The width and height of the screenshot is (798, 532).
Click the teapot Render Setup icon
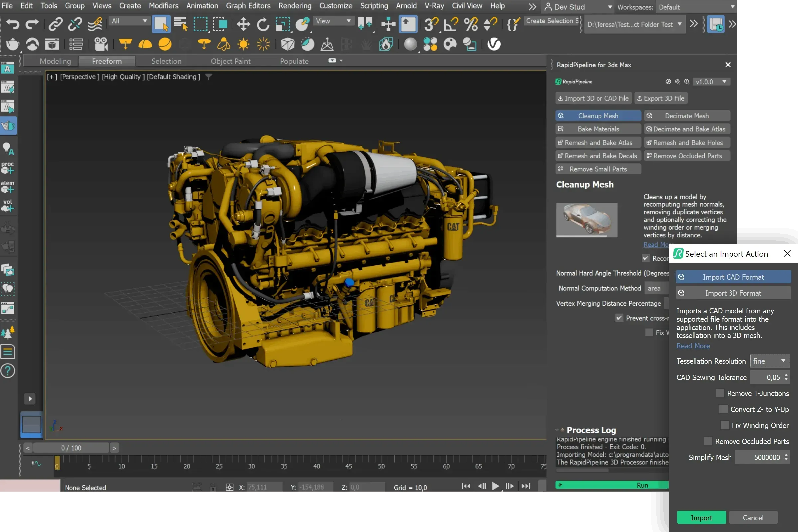(13, 44)
